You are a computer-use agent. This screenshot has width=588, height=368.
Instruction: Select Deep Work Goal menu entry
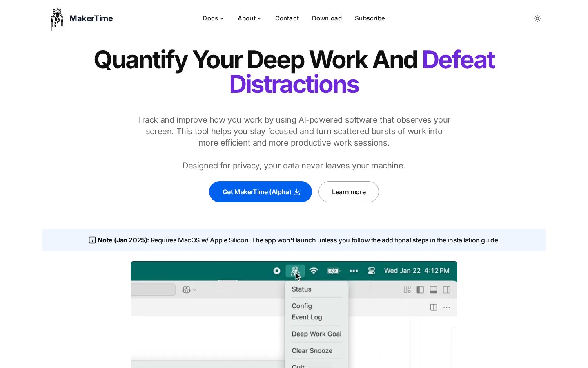(316, 334)
